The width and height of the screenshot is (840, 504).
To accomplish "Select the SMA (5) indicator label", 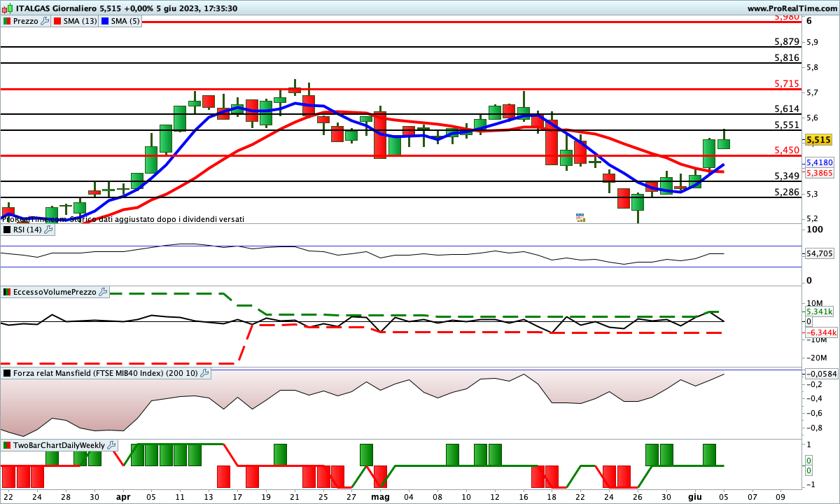I will [125, 21].
